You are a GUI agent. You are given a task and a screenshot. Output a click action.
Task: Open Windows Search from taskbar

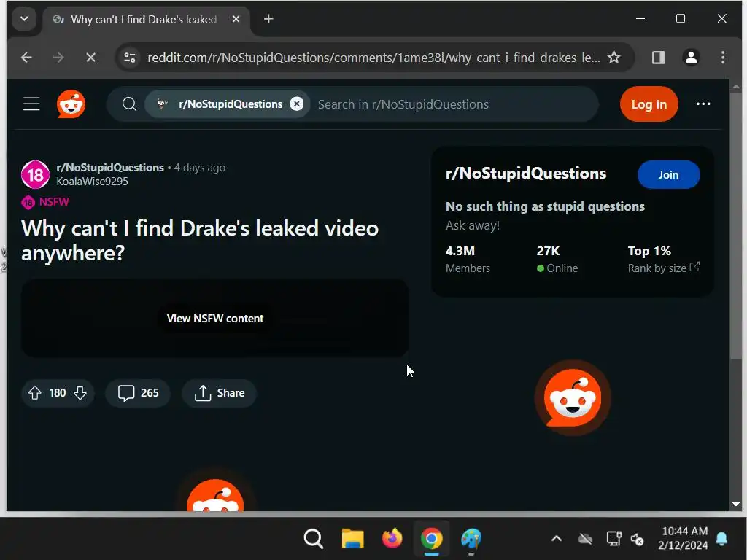click(314, 539)
